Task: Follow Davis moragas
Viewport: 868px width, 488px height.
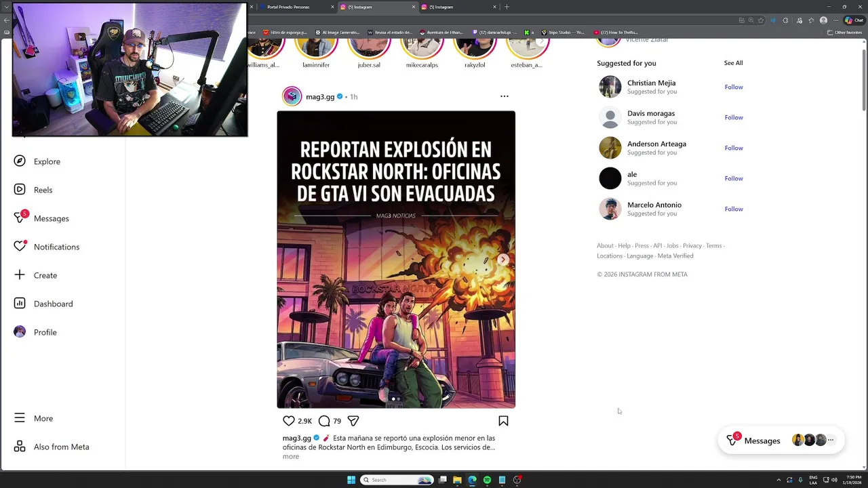Action: 734,117
